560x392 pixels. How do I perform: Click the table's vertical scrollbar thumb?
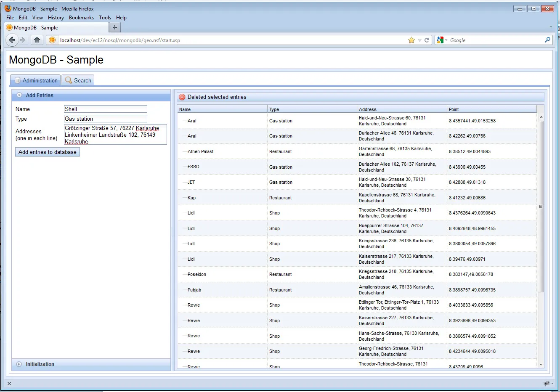tap(541, 206)
